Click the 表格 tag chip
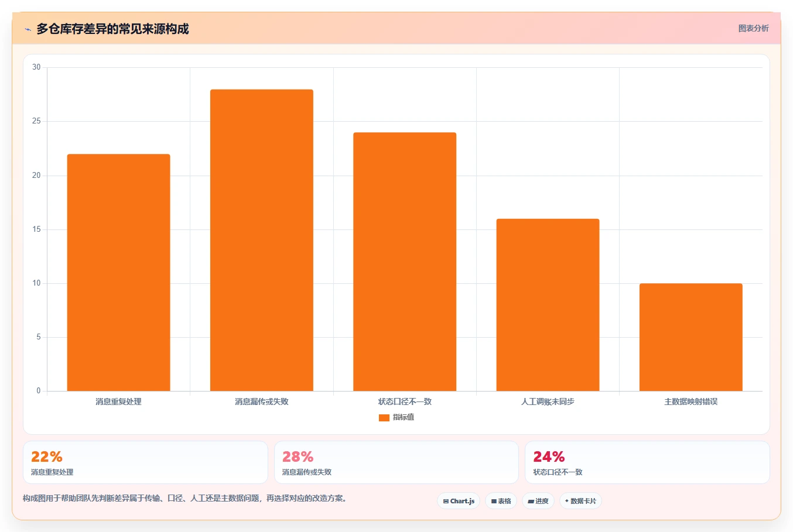 [x=501, y=501]
